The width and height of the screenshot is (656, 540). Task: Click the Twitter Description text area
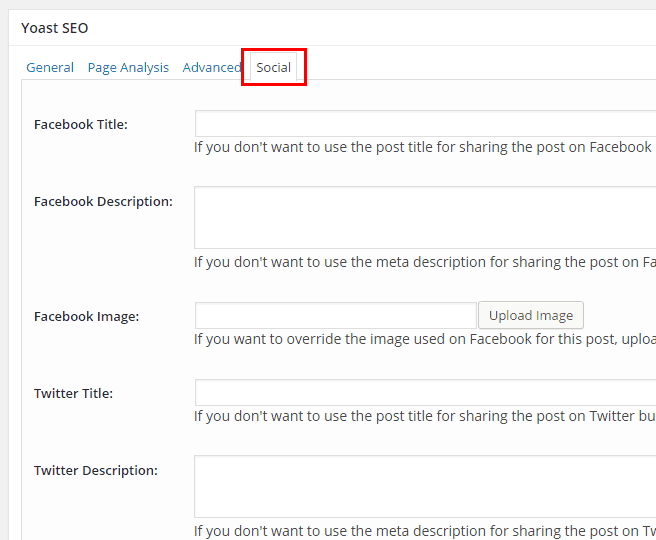pyautogui.click(x=425, y=486)
